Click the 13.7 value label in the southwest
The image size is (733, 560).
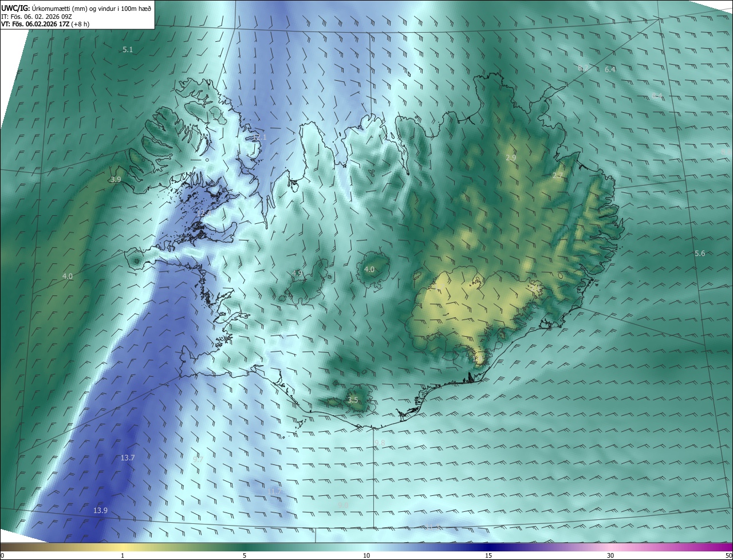click(128, 458)
